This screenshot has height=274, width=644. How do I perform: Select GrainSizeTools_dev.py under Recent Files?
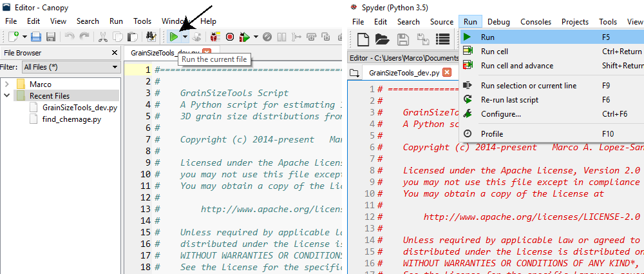pyautogui.click(x=80, y=108)
